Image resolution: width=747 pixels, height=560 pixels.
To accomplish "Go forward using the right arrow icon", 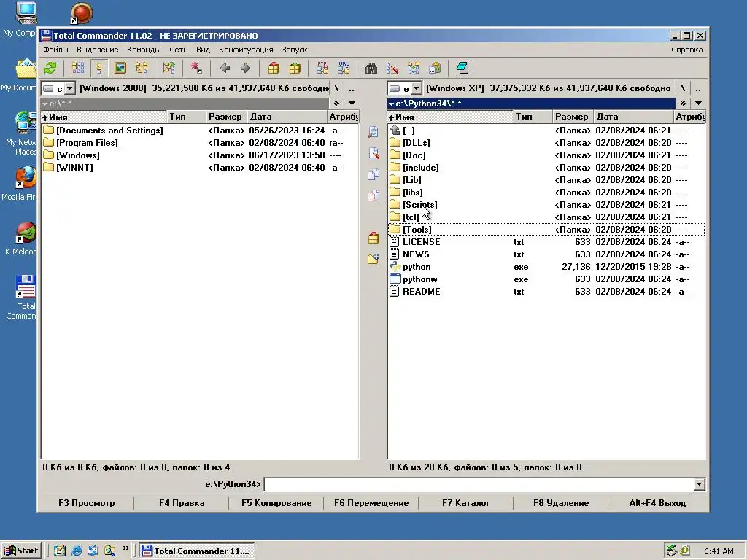I will (x=245, y=68).
